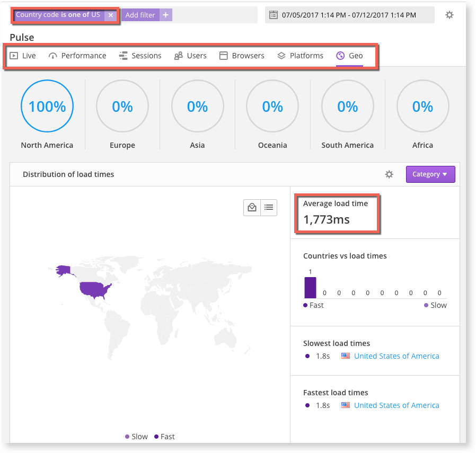
Task: Click the calendar icon beside the date range
Action: [x=272, y=14]
